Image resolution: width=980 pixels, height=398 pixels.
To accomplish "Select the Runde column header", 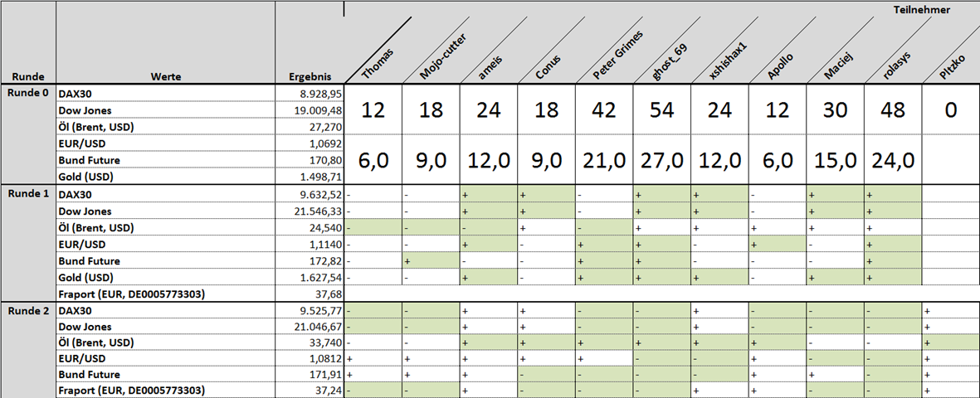I will point(28,77).
